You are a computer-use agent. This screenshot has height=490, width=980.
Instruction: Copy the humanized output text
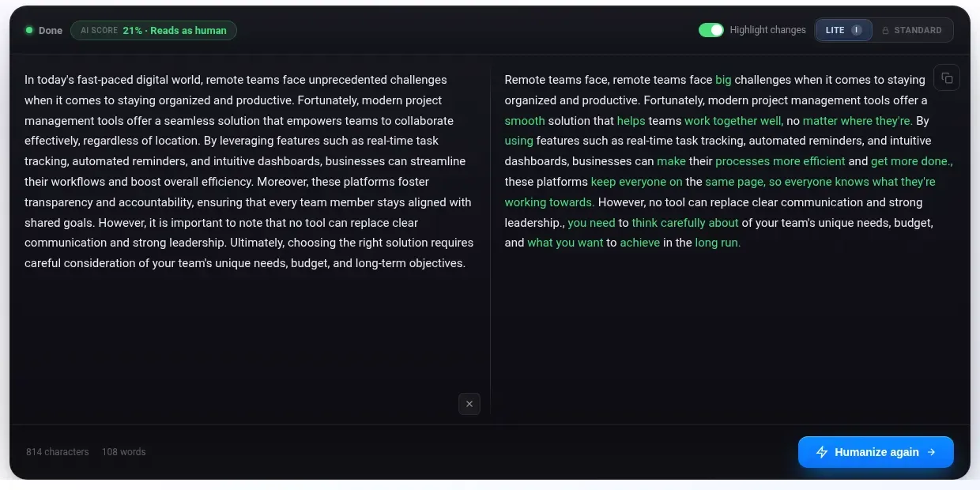(947, 77)
